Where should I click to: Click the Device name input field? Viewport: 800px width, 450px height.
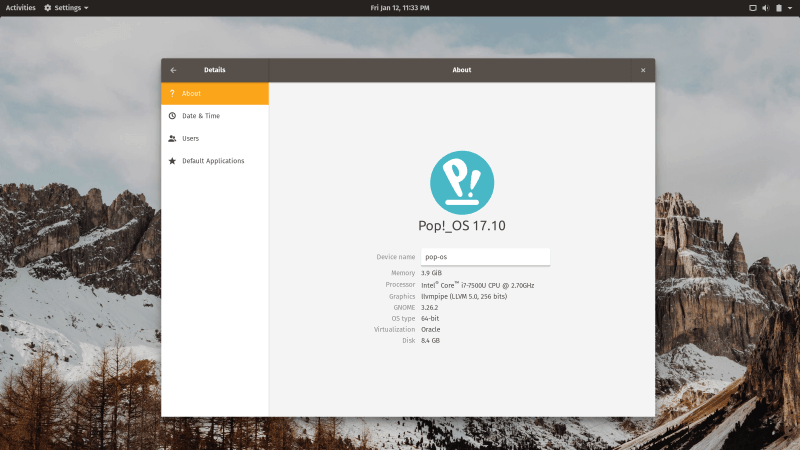point(485,257)
